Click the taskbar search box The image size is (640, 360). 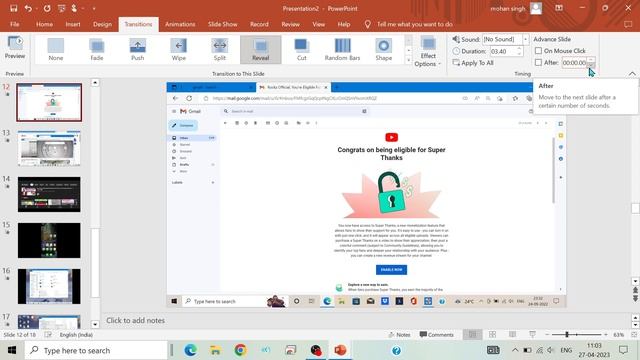96,350
